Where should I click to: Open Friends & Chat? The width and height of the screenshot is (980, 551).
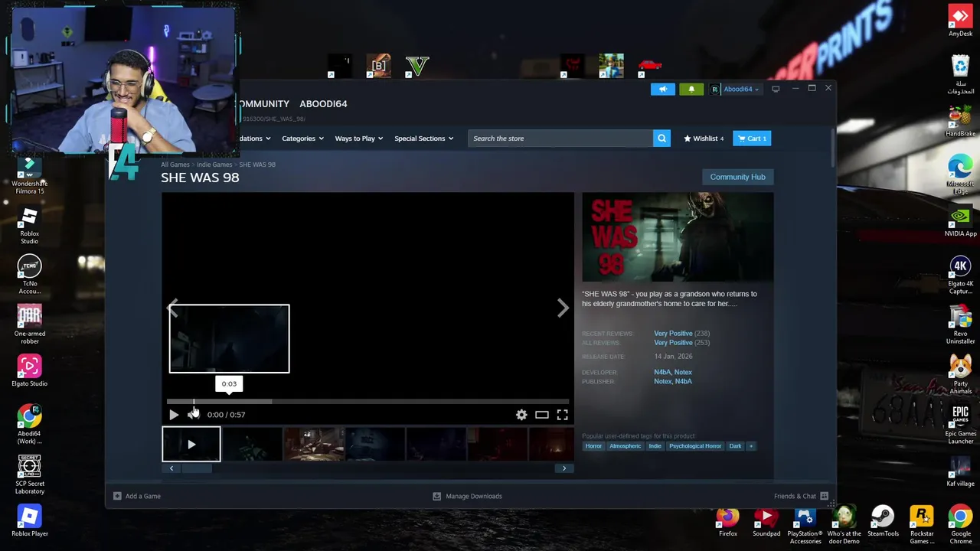tap(801, 496)
